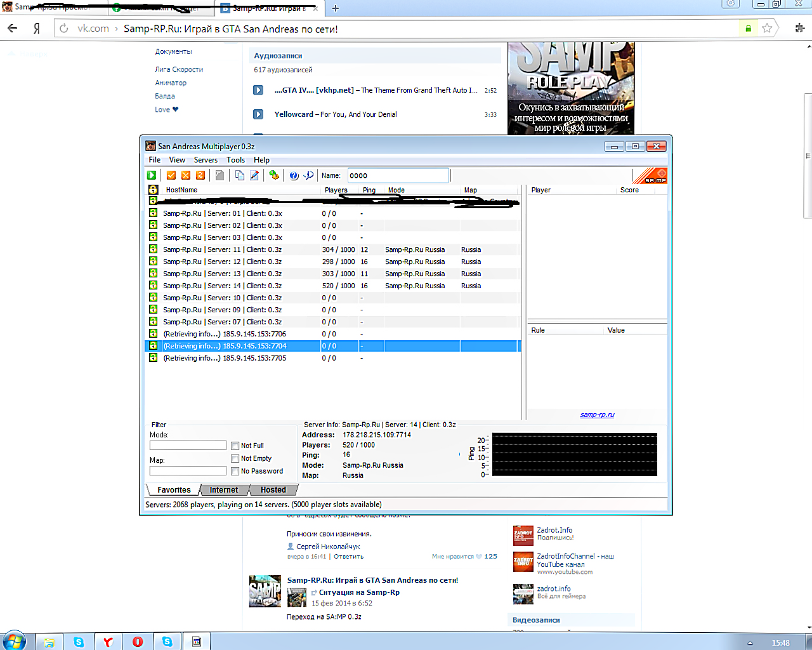
Task: Click the orange checkmark Add Server icon
Action: click(171, 175)
